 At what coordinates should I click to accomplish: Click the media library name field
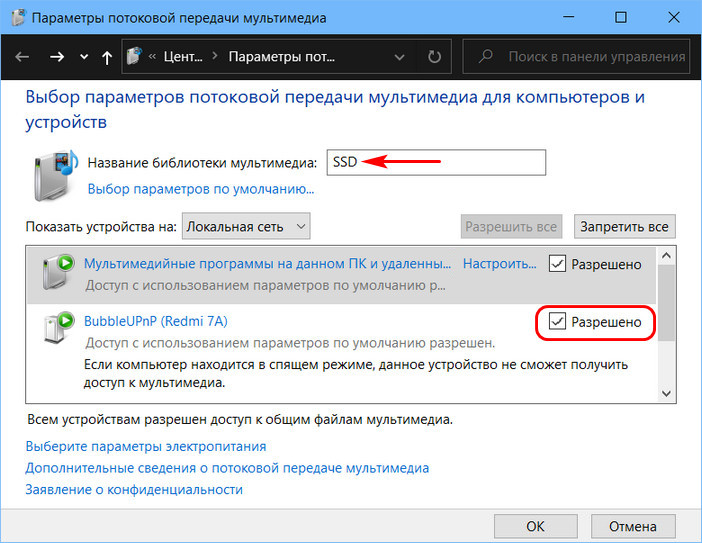(x=436, y=162)
